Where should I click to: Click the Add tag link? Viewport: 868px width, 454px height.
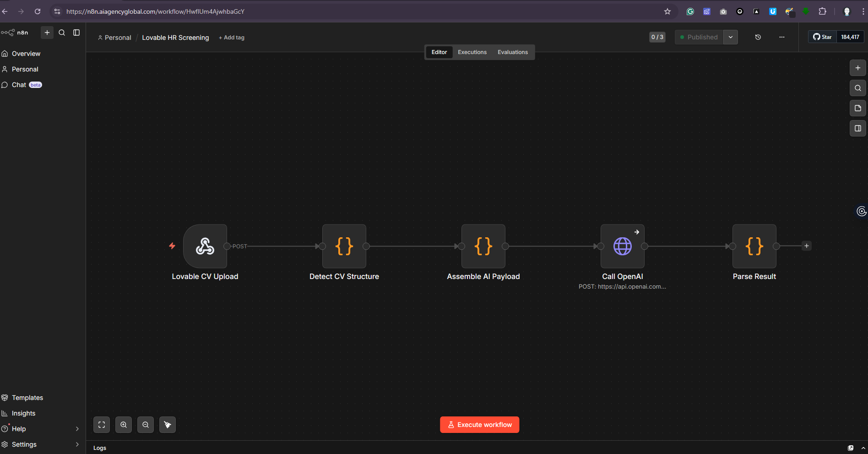(x=232, y=38)
